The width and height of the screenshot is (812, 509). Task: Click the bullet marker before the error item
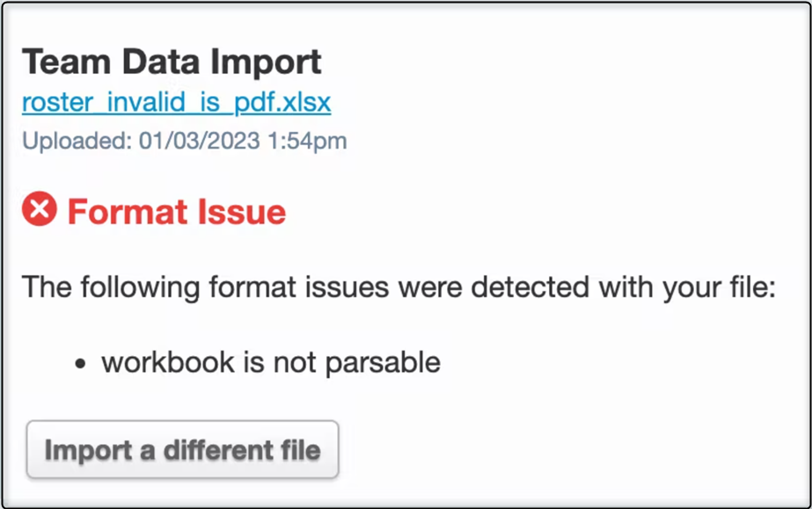(x=81, y=363)
